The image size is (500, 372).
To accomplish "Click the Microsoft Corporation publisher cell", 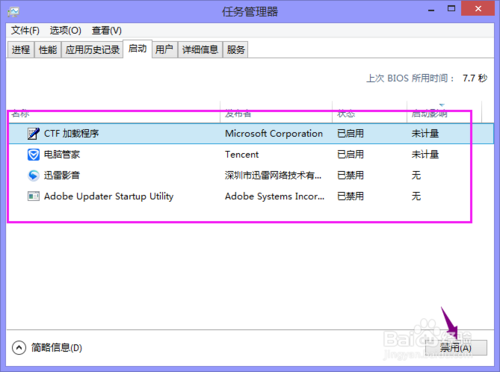I will coord(274,134).
